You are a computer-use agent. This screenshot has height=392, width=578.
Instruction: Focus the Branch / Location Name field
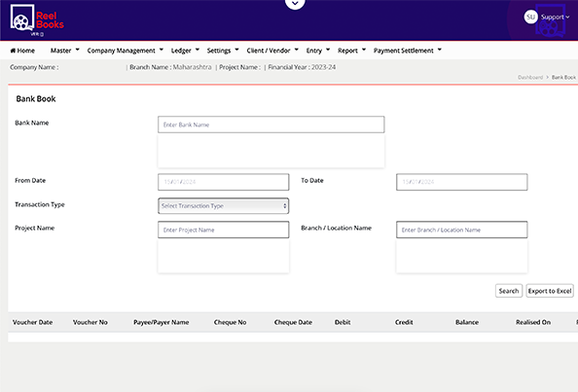[x=462, y=230]
